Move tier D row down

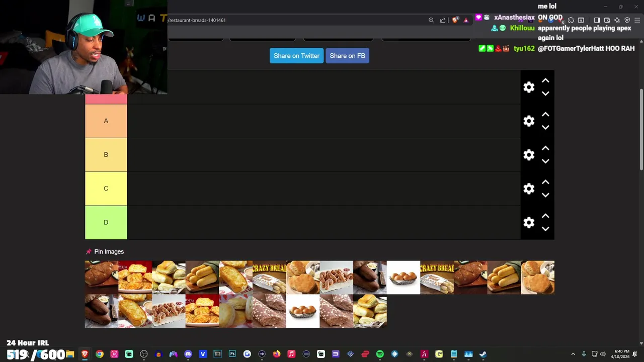pos(545,228)
